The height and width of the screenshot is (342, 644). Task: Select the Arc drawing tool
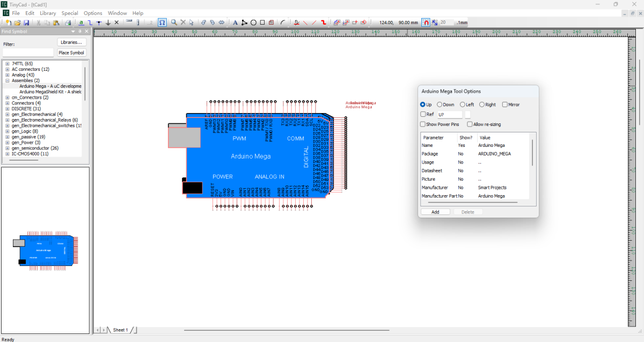pyautogui.click(x=282, y=23)
